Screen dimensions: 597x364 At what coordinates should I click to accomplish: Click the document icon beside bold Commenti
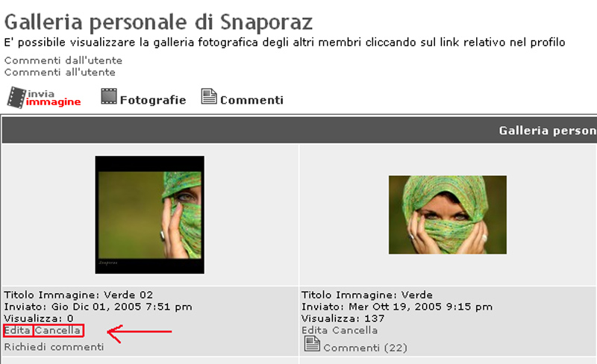coord(209,96)
